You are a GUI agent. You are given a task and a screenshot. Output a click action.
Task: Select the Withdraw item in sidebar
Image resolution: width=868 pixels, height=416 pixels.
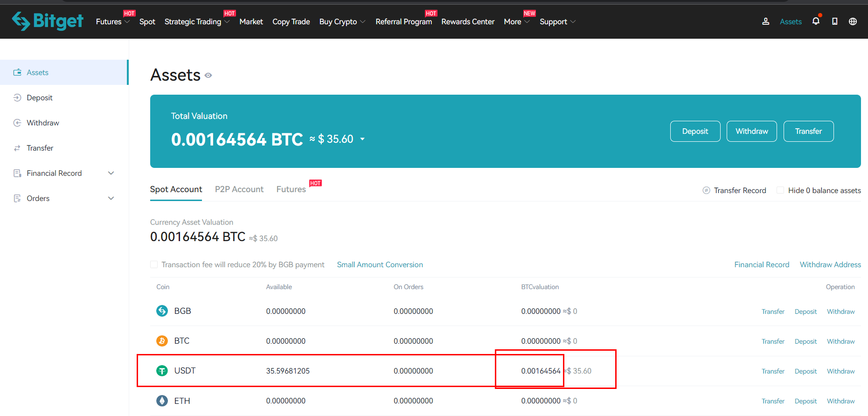(64, 123)
